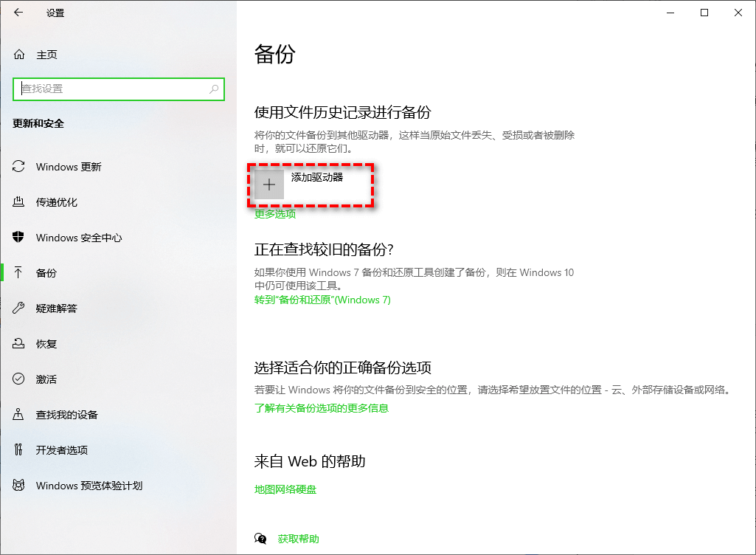Viewport: 756px width, 555px height.
Task: Select the 备份 section icon
Action: tap(20, 273)
